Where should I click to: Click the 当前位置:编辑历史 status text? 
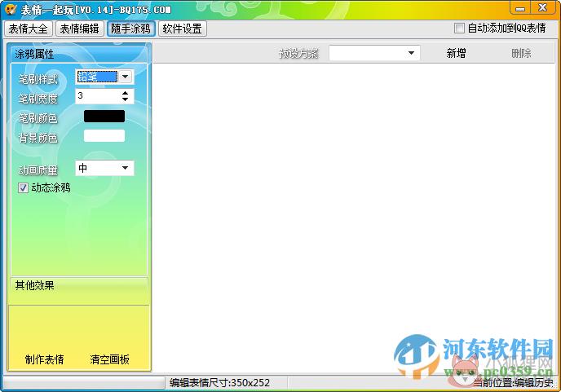coord(514,383)
